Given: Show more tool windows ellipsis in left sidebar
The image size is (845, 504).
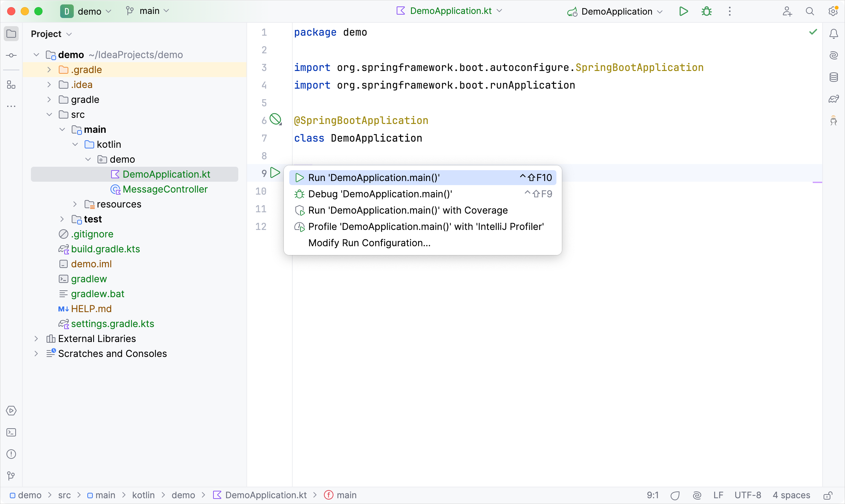Looking at the screenshot, I should click(x=11, y=106).
